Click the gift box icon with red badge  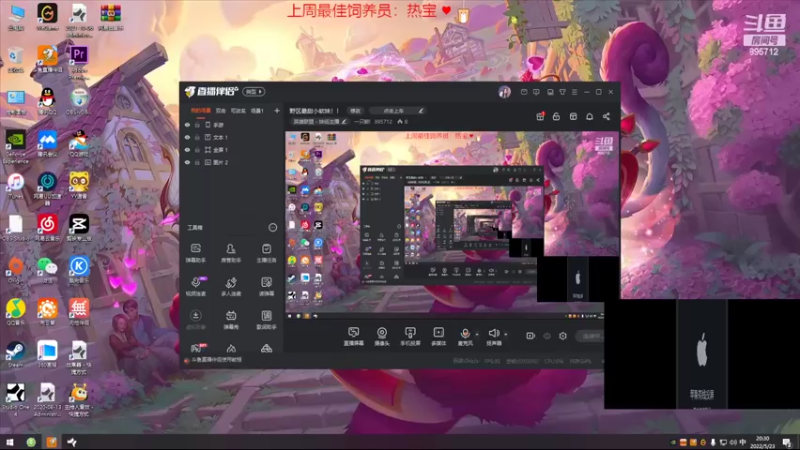pyautogui.click(x=540, y=116)
